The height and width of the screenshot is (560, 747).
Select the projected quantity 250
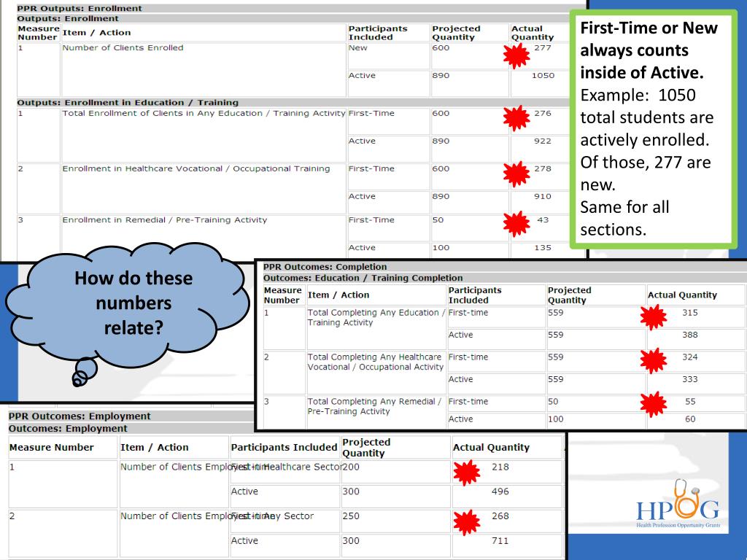[x=351, y=516]
